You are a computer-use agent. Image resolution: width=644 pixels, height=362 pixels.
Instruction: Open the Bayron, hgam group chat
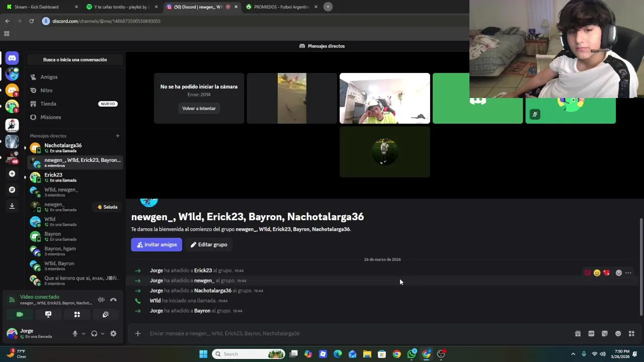pos(75,251)
